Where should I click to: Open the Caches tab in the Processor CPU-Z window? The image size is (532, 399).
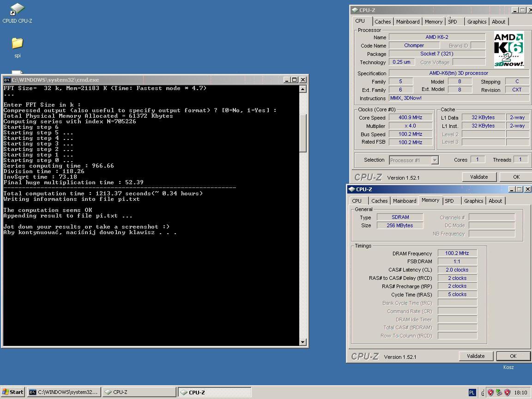[383, 21]
